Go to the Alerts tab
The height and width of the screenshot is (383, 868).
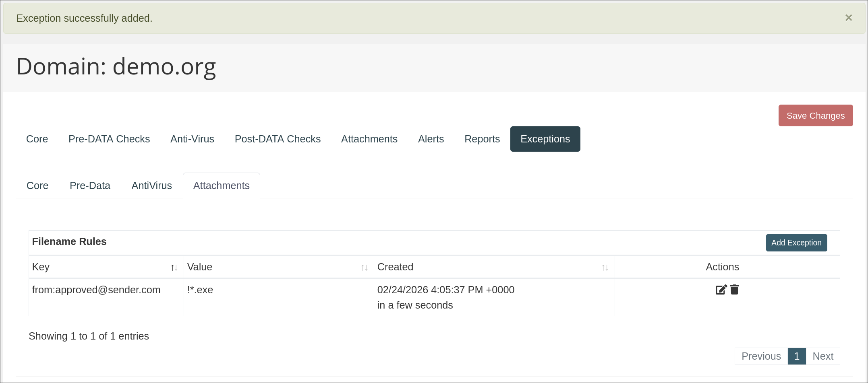(x=431, y=139)
